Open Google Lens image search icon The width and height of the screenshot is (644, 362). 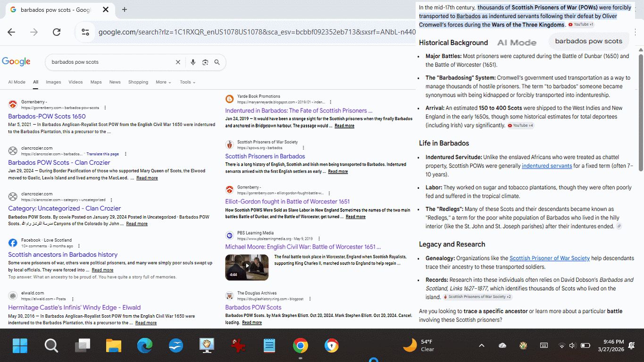[x=205, y=62]
